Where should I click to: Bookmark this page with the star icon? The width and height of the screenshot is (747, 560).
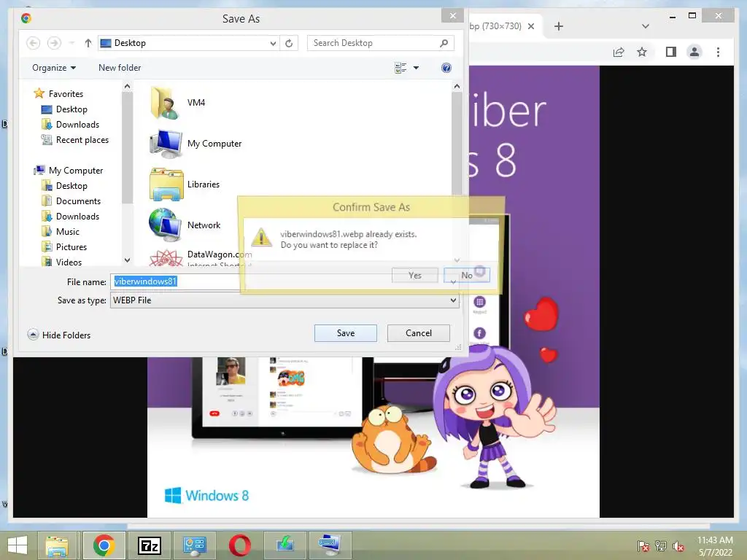point(642,52)
